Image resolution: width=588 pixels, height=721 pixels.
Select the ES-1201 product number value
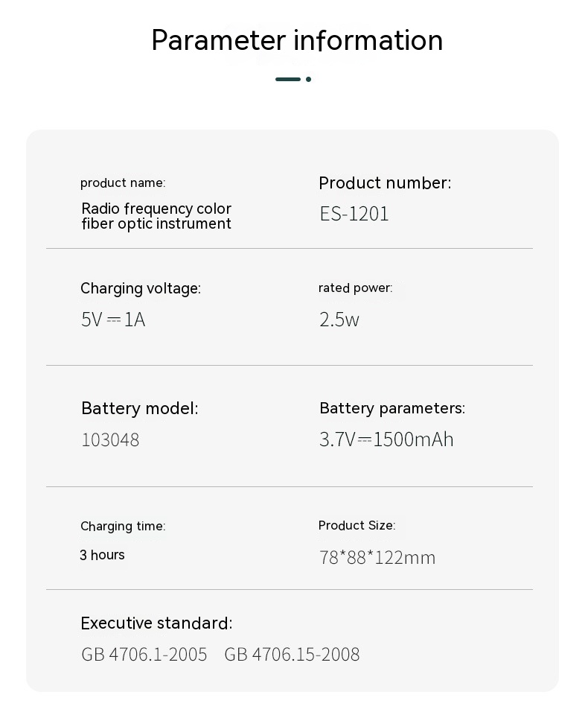coord(354,215)
